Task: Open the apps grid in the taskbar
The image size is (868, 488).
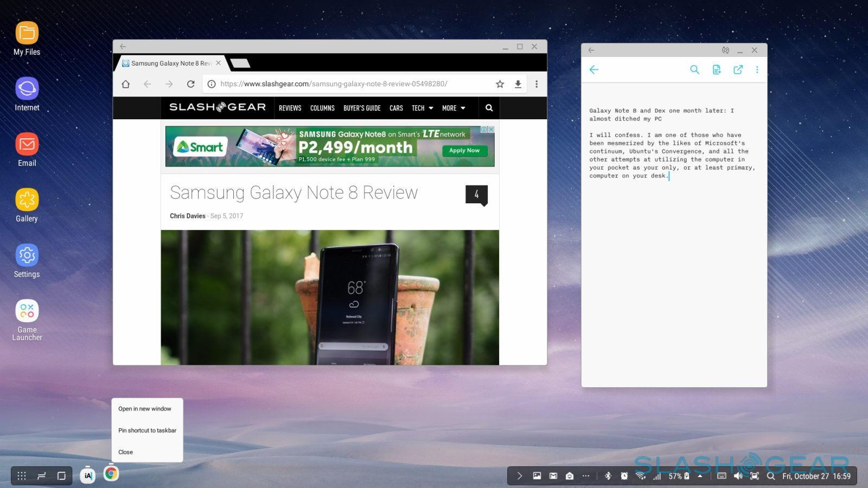Action: (x=22, y=476)
